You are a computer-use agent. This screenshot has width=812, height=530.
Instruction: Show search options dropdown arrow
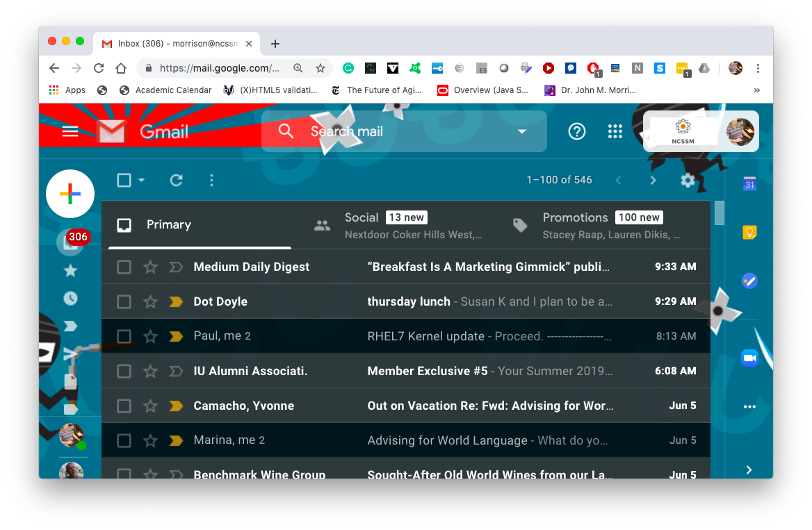pyautogui.click(x=522, y=131)
